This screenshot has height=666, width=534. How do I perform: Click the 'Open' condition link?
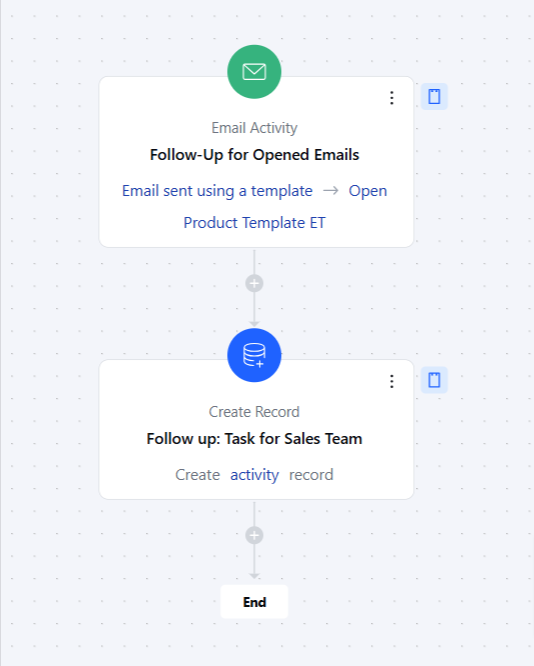[x=368, y=191]
